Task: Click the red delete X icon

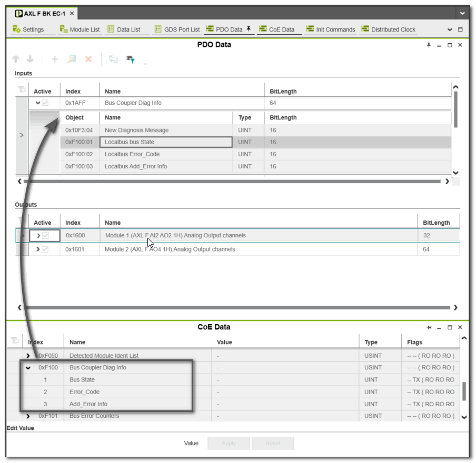Action: pos(88,59)
